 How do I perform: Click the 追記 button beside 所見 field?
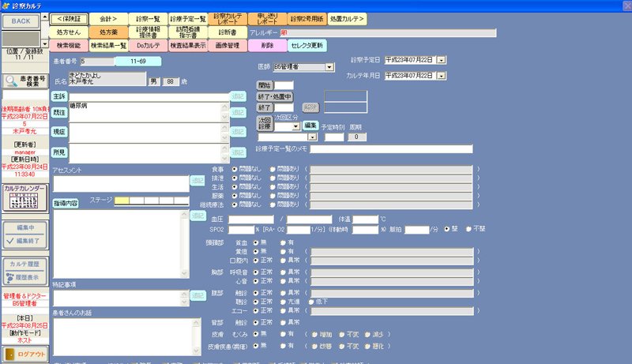pyautogui.click(x=238, y=152)
